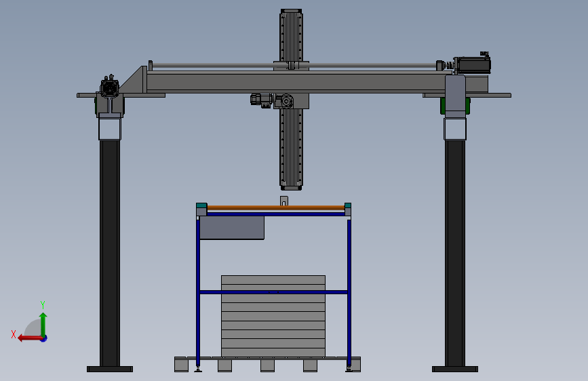This screenshot has width=588, height=381.
Task: Select the blue middle crossbar of the frame
Action: tap(274, 292)
